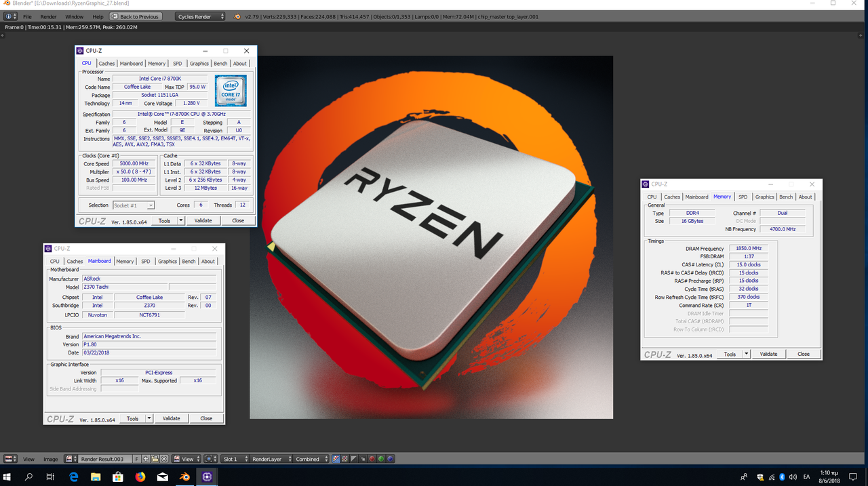Expand Tools dropdown arrow in Mainboard window

coord(149,418)
